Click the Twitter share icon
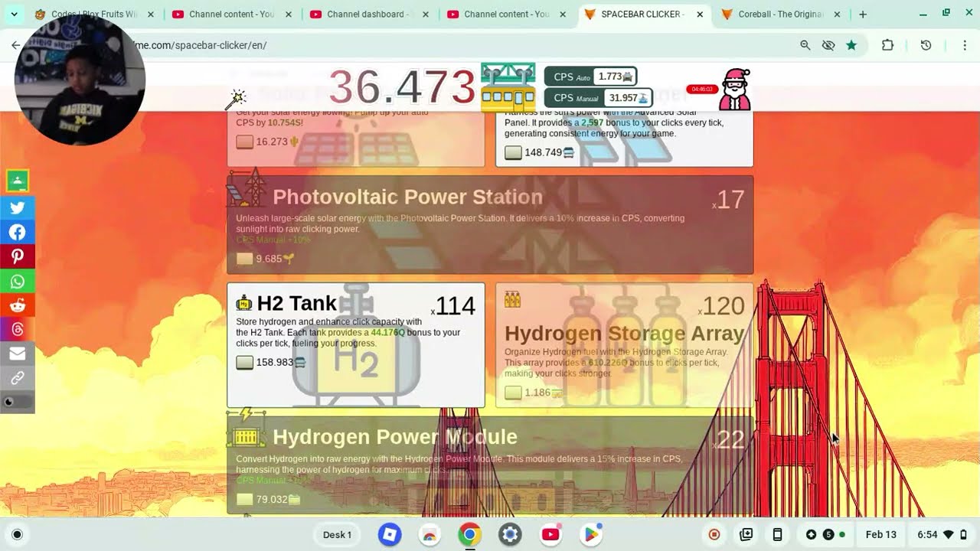 click(x=18, y=207)
